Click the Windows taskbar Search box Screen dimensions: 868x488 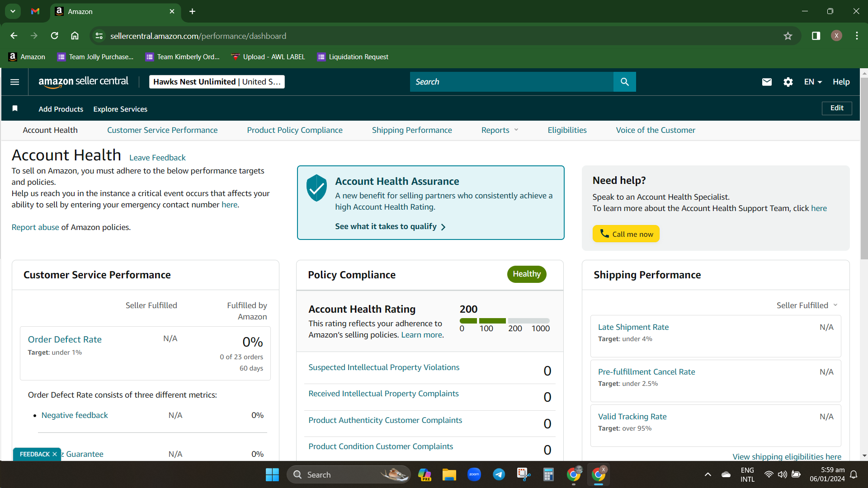pyautogui.click(x=349, y=474)
